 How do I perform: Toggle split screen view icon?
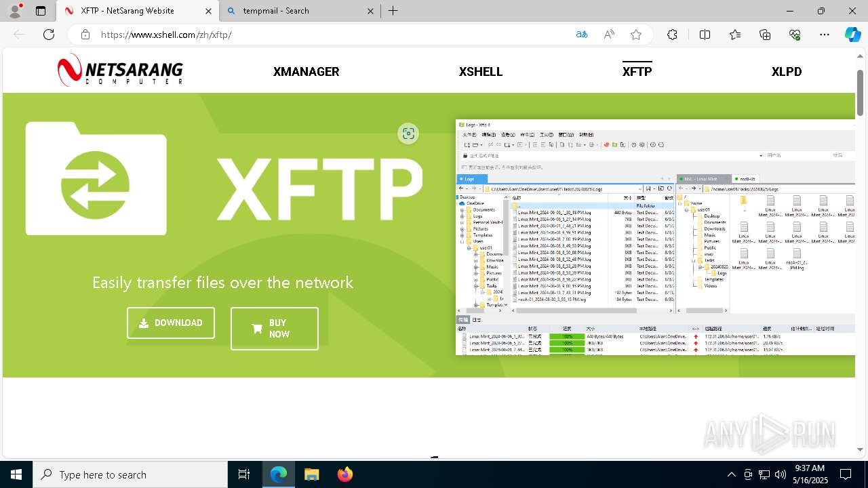705,35
